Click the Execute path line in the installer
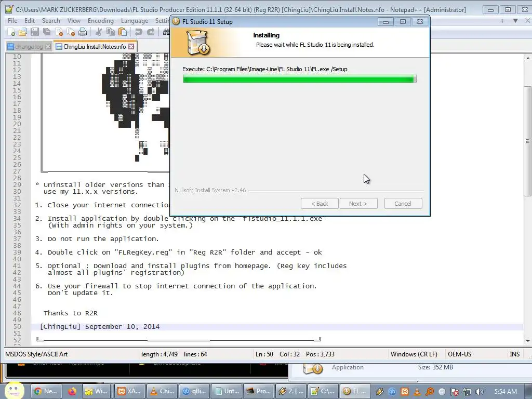 click(264, 69)
